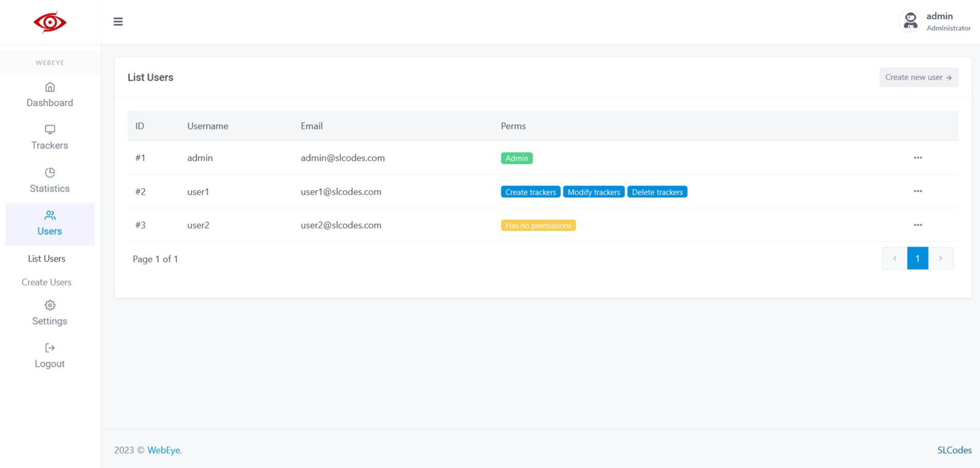980x468 pixels.
Task: Open actions menu for user2 row
Action: tap(918, 225)
